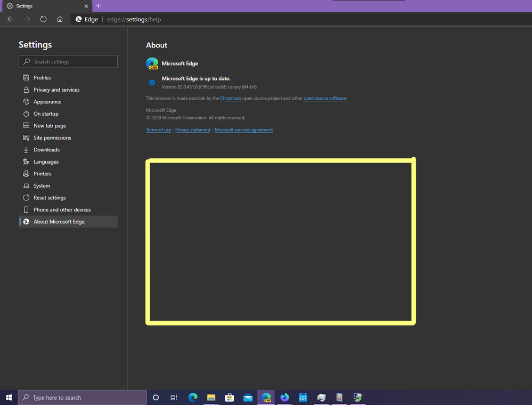This screenshot has width=532, height=405.
Task: Open the Mail app from taskbar
Action: (248, 397)
